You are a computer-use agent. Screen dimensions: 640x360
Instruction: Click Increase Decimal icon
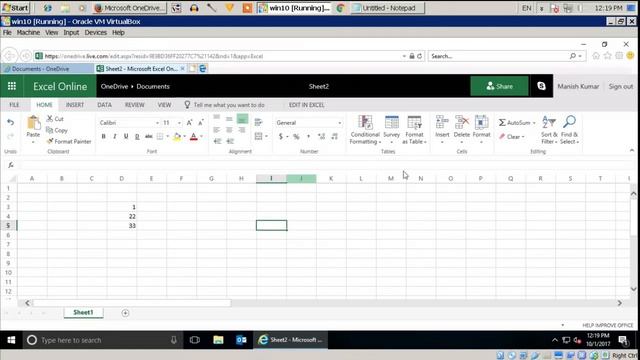[321, 136]
